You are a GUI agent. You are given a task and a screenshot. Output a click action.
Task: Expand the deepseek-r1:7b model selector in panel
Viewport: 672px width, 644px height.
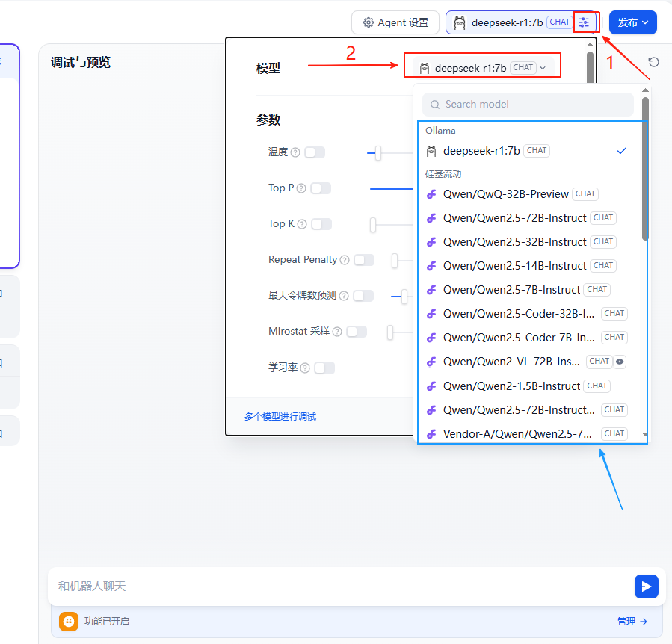click(481, 68)
